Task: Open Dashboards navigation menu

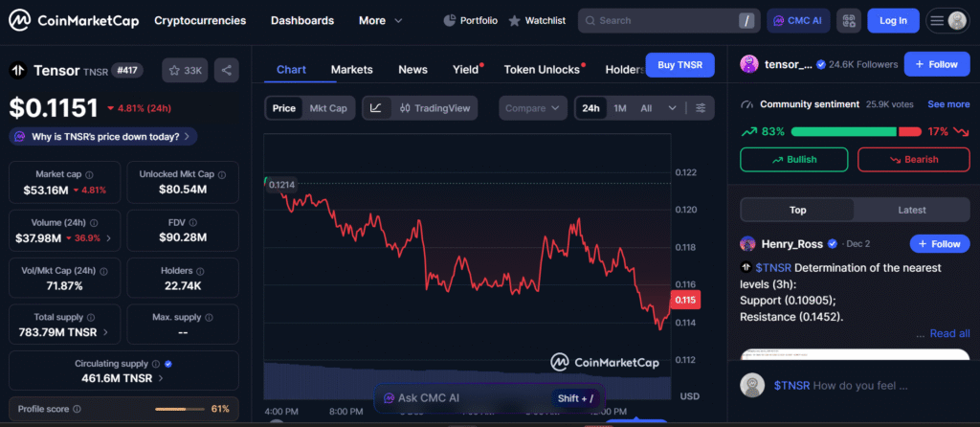Action: pos(302,21)
